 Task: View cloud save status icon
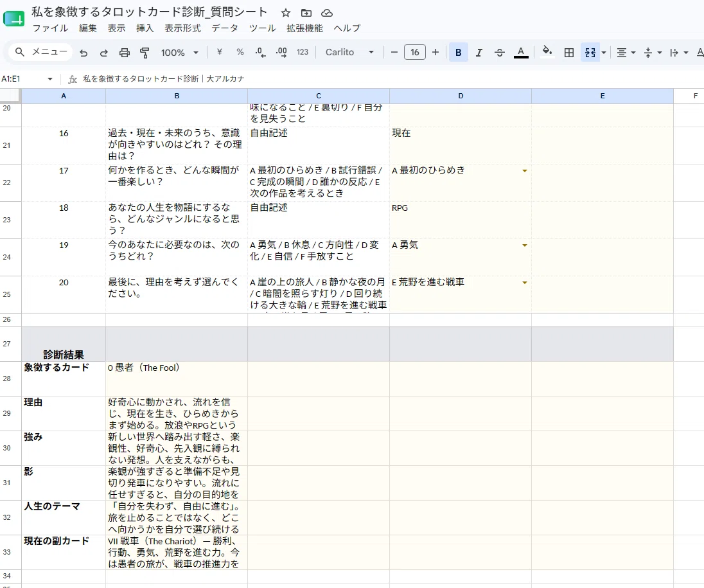pos(328,13)
